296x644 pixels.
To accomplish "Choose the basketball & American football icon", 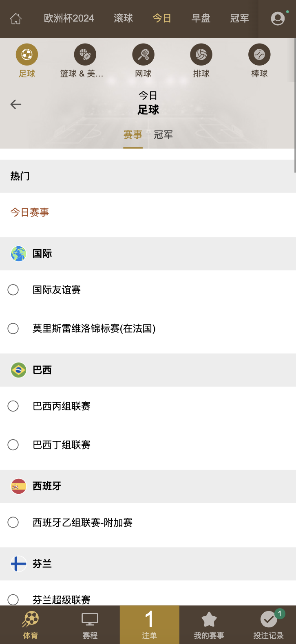I will pyautogui.click(x=85, y=55).
